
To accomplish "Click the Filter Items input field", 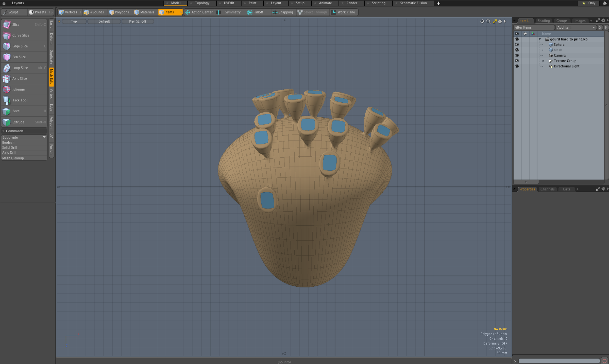I will tap(534, 27).
